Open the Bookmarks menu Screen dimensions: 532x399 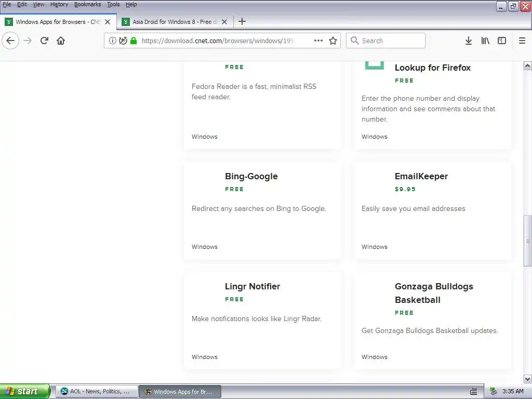click(x=87, y=4)
